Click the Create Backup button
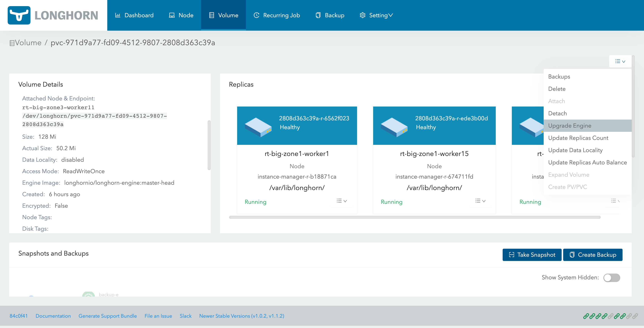Viewport: 644px width, 328px height. click(x=592, y=254)
